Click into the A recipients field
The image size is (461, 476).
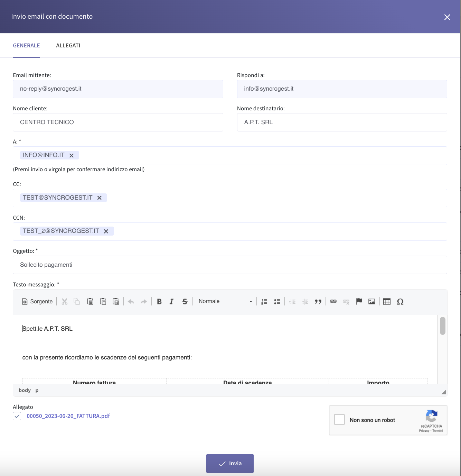pyautogui.click(x=230, y=156)
